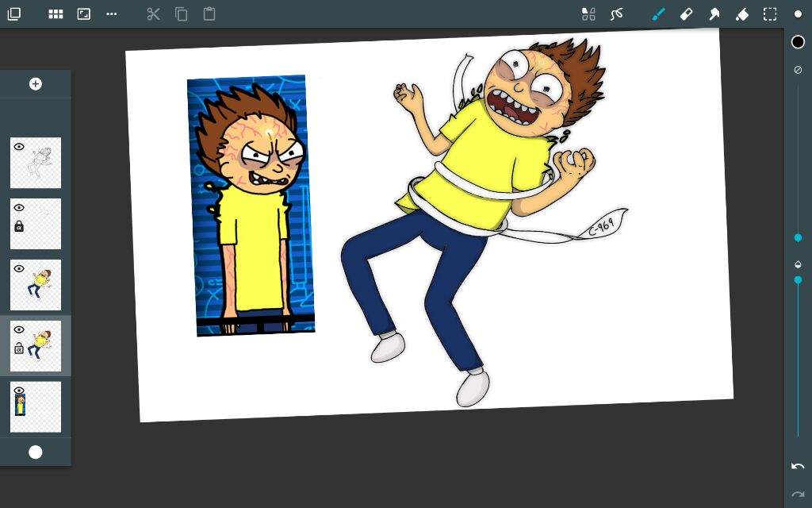Image resolution: width=812 pixels, height=508 pixels.
Task: Select the unlocked colored Morty layer thumbnail
Action: click(36, 285)
